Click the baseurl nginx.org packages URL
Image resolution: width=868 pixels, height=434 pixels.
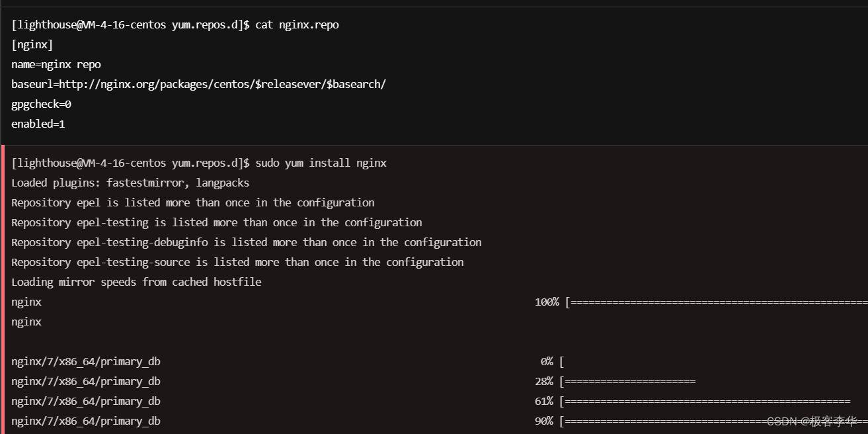click(x=198, y=84)
